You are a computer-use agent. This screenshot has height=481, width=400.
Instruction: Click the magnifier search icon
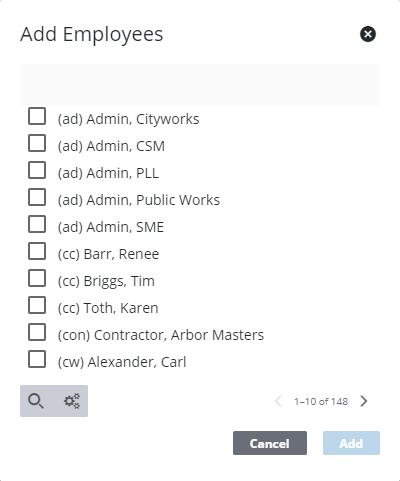pyautogui.click(x=36, y=401)
